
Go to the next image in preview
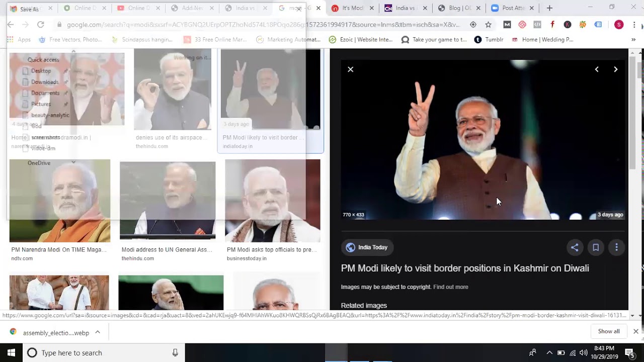pos(615,69)
